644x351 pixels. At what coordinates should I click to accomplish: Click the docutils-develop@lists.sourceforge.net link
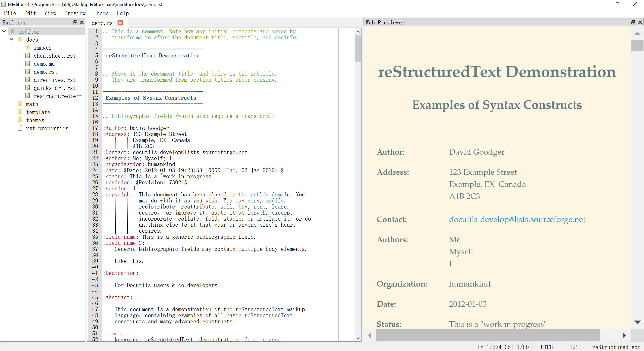(x=517, y=220)
